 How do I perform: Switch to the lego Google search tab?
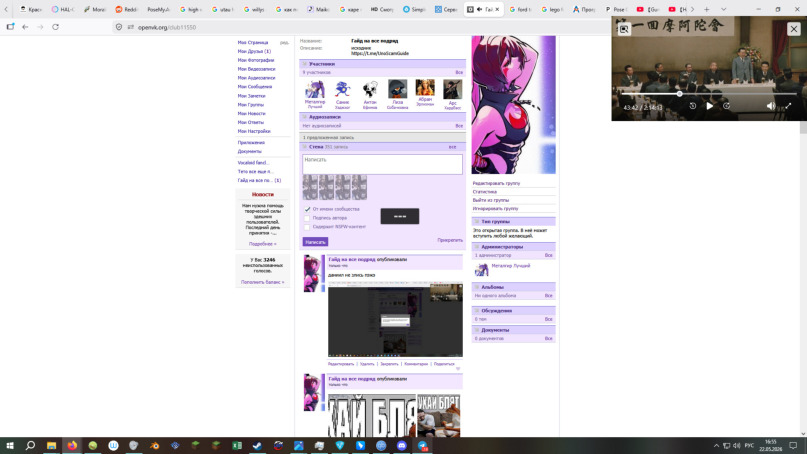(553, 9)
